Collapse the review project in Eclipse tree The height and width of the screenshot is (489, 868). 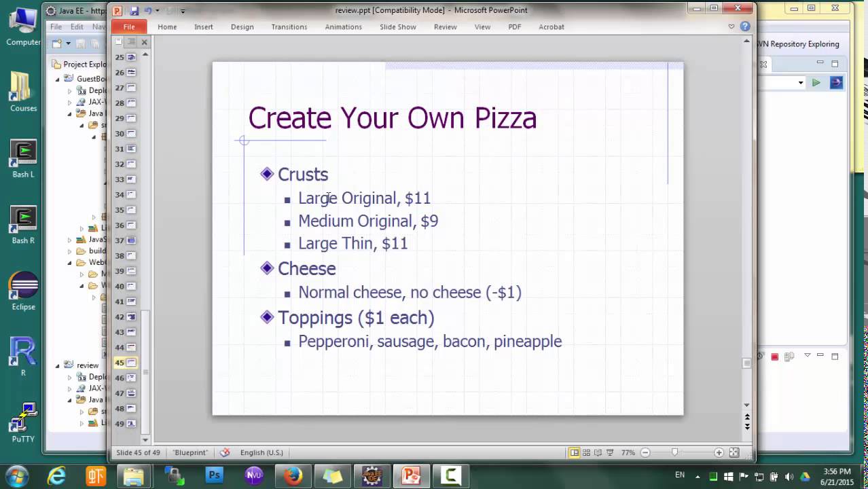click(58, 365)
